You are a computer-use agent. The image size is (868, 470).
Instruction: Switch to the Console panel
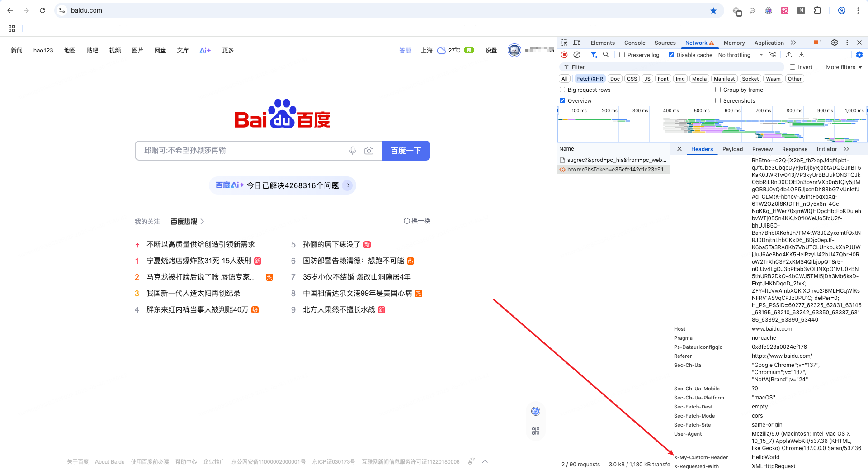635,43
